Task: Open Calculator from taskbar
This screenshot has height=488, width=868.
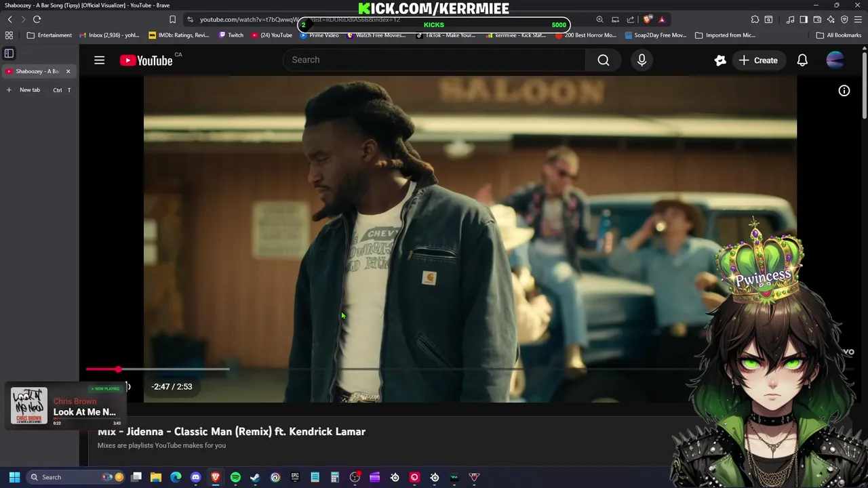Action: [x=334, y=477]
